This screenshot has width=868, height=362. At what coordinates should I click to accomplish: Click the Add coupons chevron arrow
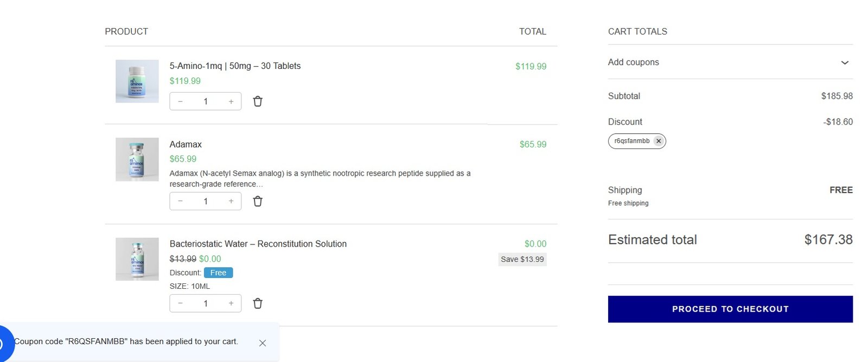click(845, 62)
